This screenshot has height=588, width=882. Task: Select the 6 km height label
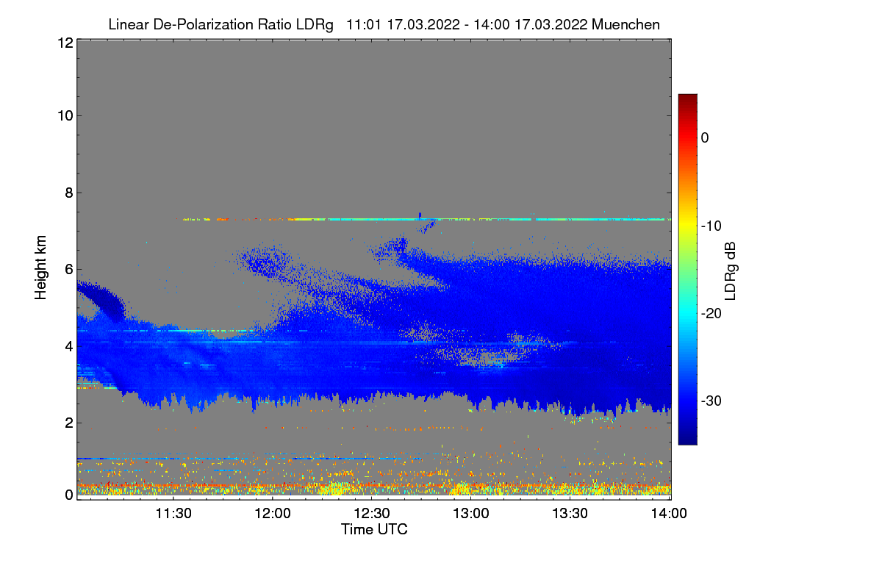click(69, 269)
